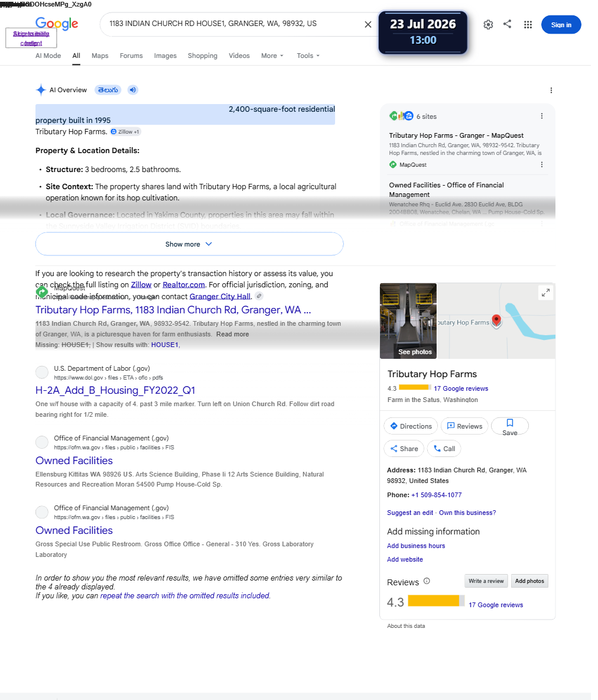Image resolution: width=598 pixels, height=700 pixels.
Task: Open the H-2A_Add_B_Housing_FY2022_Q1 result
Action: (115, 390)
